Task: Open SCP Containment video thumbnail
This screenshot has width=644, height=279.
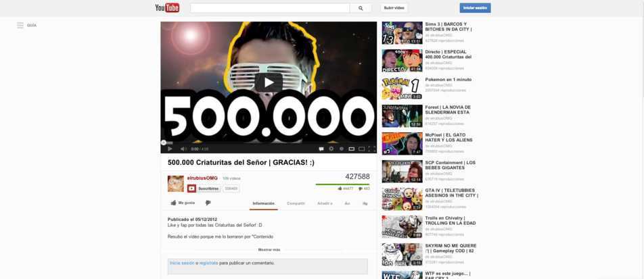Action: click(x=402, y=172)
